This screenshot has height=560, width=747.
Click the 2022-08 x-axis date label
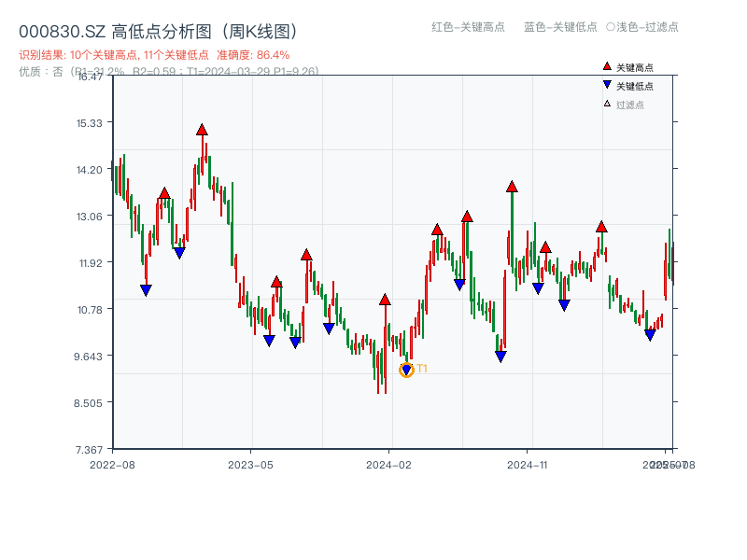[112, 465]
